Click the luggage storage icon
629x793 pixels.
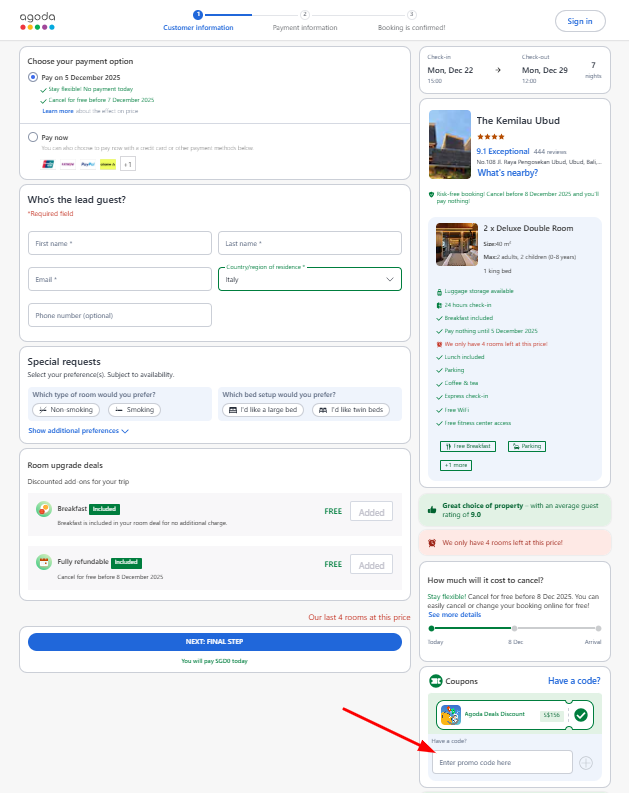pos(439,292)
